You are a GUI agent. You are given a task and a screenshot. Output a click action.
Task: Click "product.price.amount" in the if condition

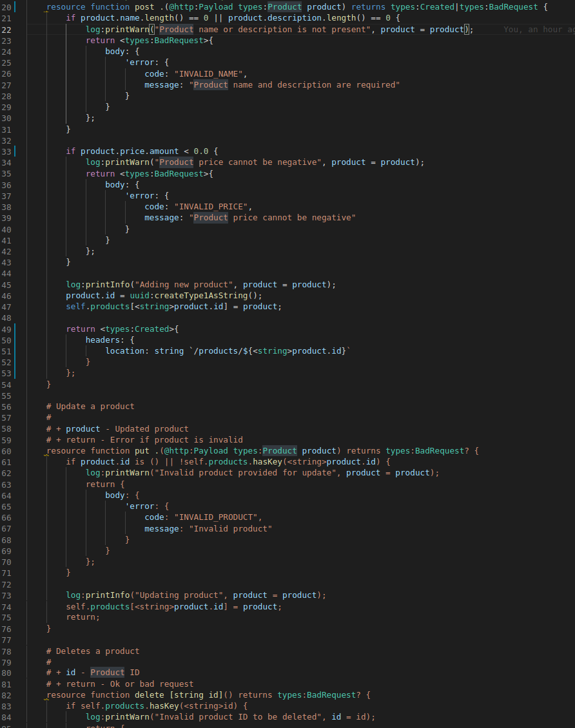130,151
